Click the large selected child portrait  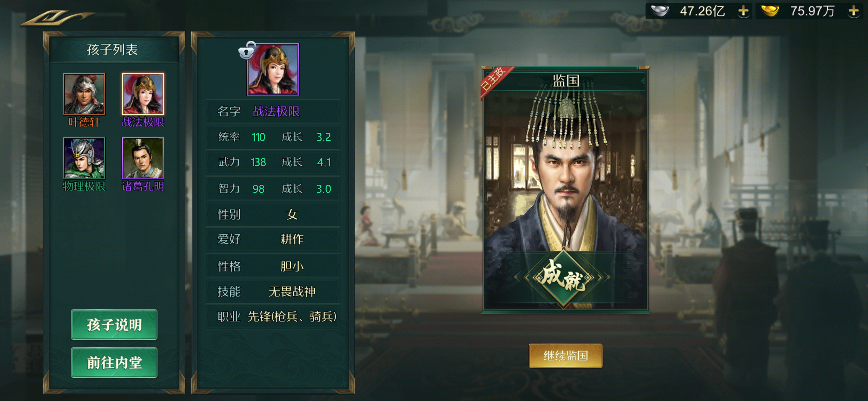(273, 69)
